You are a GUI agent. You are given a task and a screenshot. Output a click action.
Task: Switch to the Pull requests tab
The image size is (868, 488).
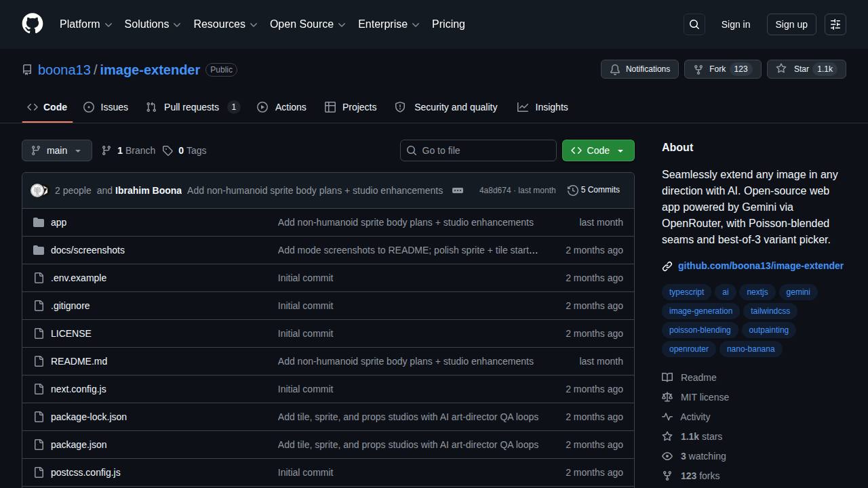(193, 107)
